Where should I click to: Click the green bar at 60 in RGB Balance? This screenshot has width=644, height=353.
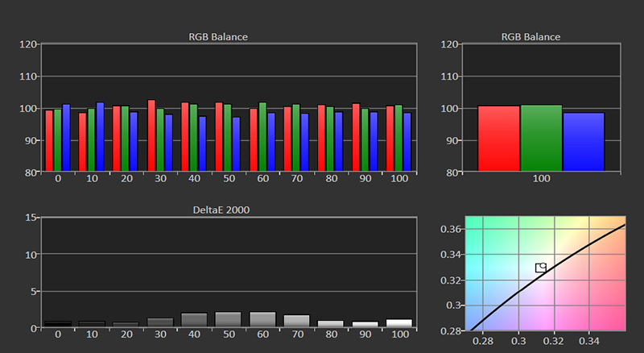pyautogui.click(x=262, y=136)
